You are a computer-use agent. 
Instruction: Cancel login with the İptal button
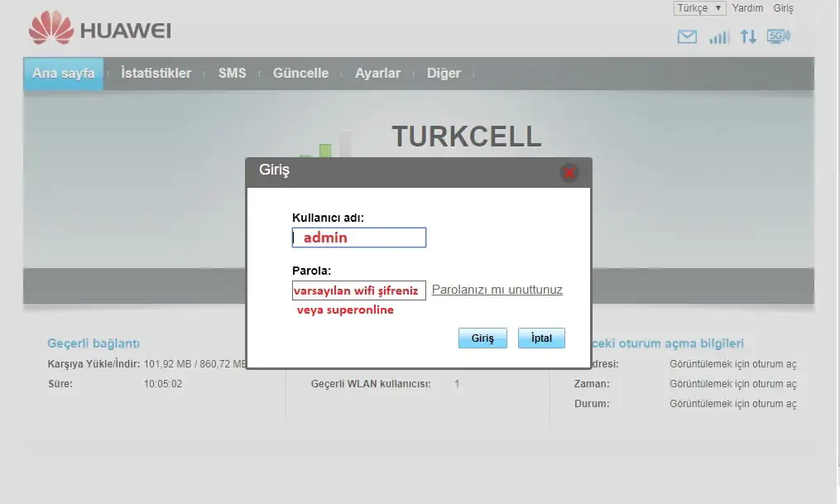tap(540, 338)
